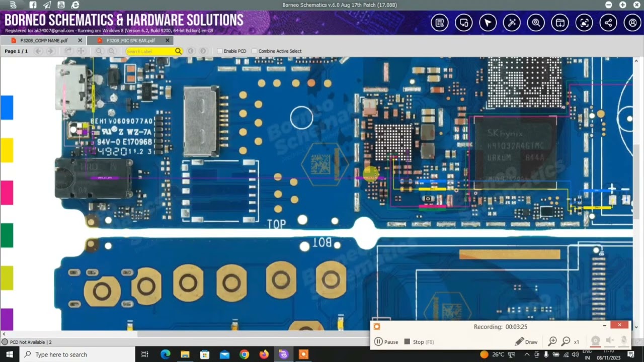
Task: Click the pan/move arrows toolbar icon
Action: [80, 51]
